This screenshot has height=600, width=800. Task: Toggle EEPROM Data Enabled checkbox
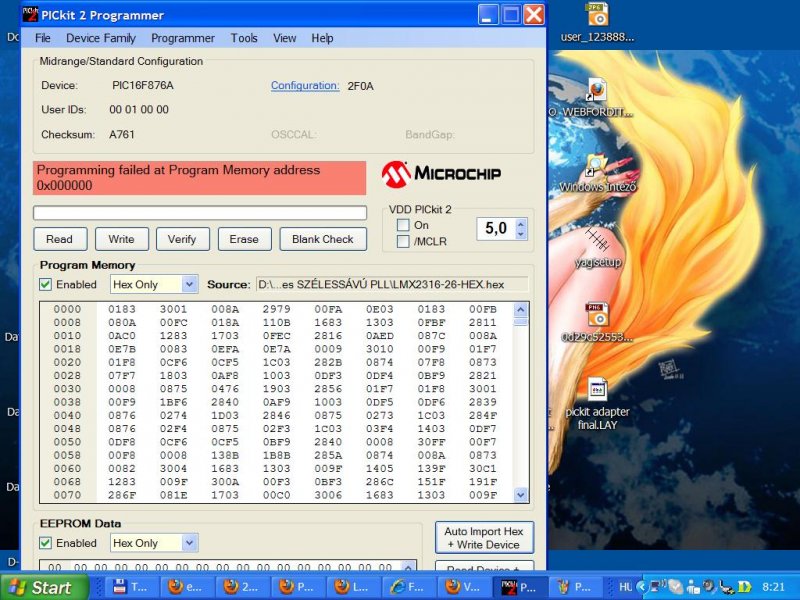(x=45, y=543)
